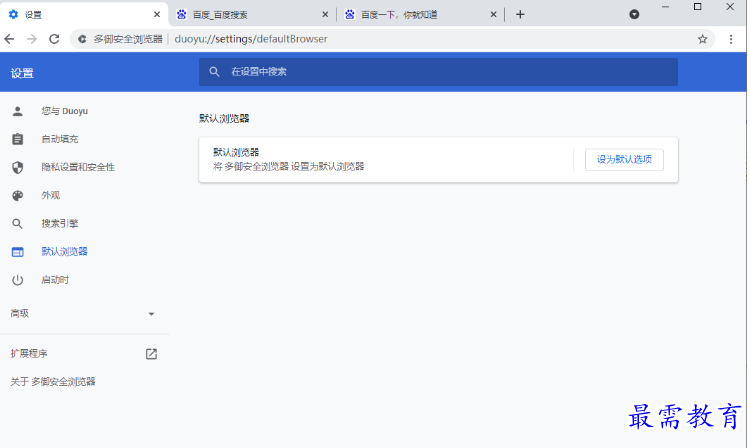
Task: Switch to the 百度_百度搜索 tab
Action: pos(253,15)
